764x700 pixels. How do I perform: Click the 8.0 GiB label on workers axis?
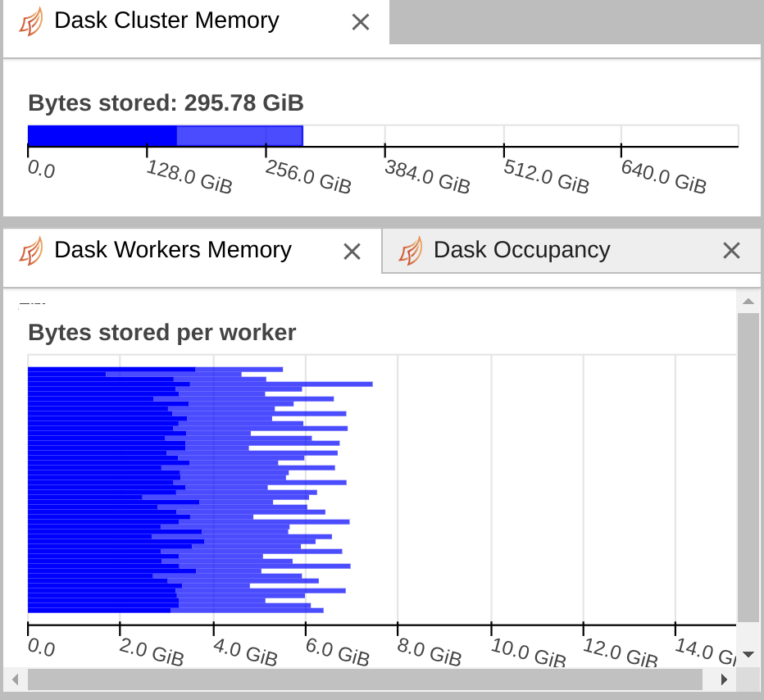(x=430, y=652)
